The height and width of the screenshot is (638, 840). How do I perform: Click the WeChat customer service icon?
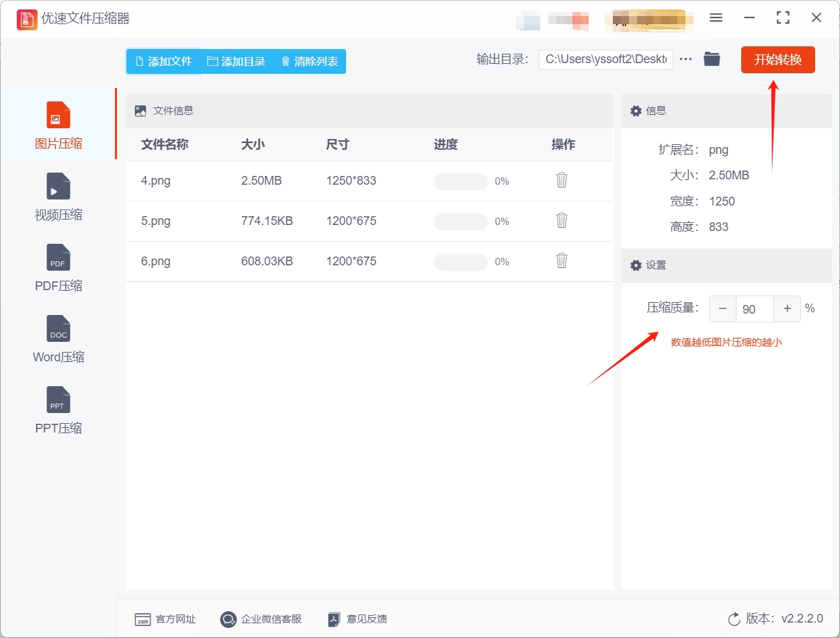228,619
